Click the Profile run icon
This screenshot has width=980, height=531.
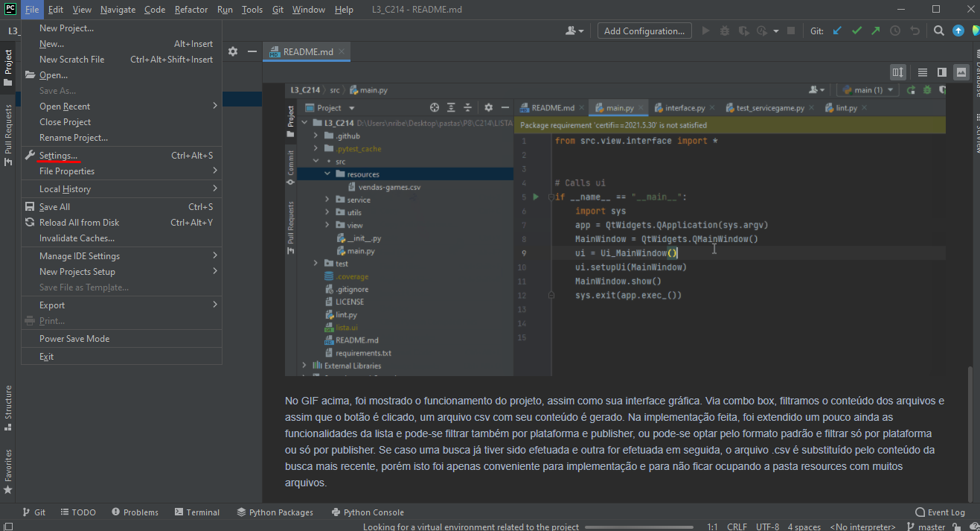click(761, 31)
